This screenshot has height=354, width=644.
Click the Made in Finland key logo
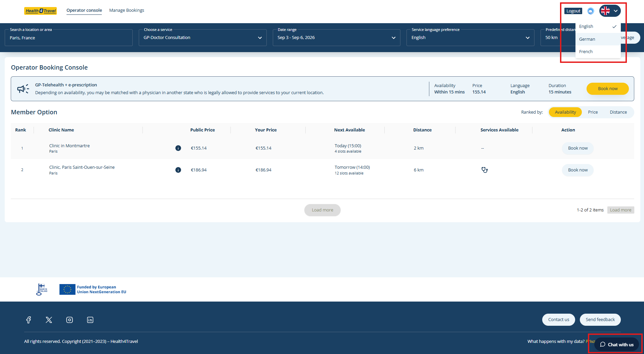coord(42,289)
